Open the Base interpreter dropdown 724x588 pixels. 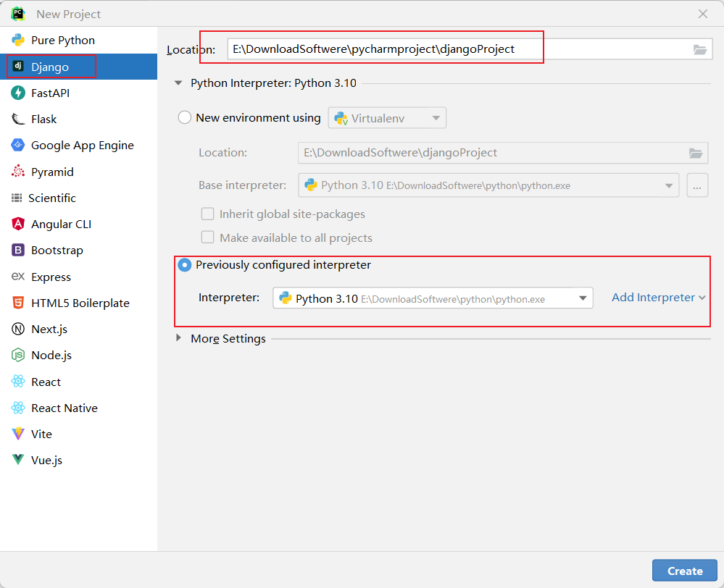pos(488,185)
